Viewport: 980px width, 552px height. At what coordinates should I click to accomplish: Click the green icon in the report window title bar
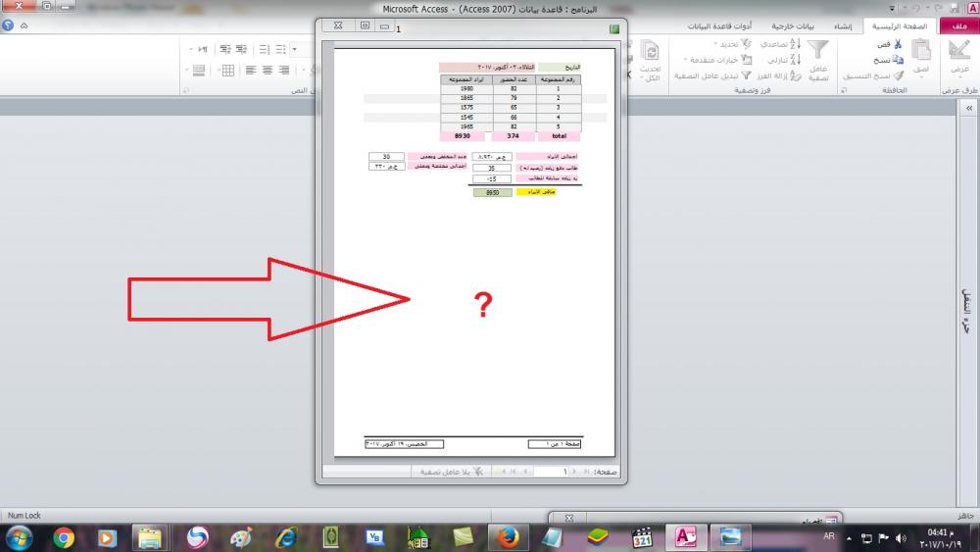[x=614, y=28]
